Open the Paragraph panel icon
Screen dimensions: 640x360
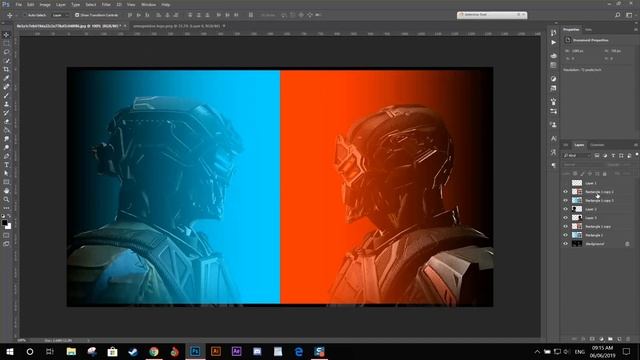click(553, 165)
